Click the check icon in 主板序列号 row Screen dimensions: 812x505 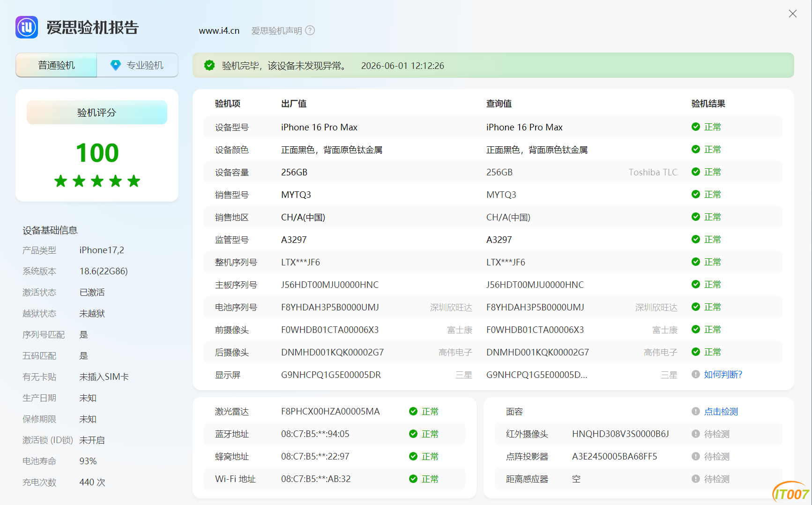point(696,284)
